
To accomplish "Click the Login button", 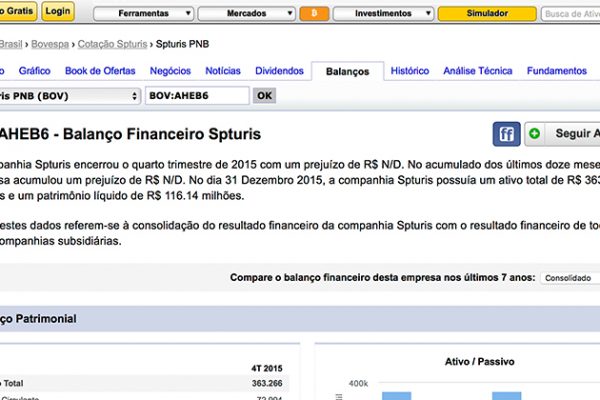I will click(58, 12).
